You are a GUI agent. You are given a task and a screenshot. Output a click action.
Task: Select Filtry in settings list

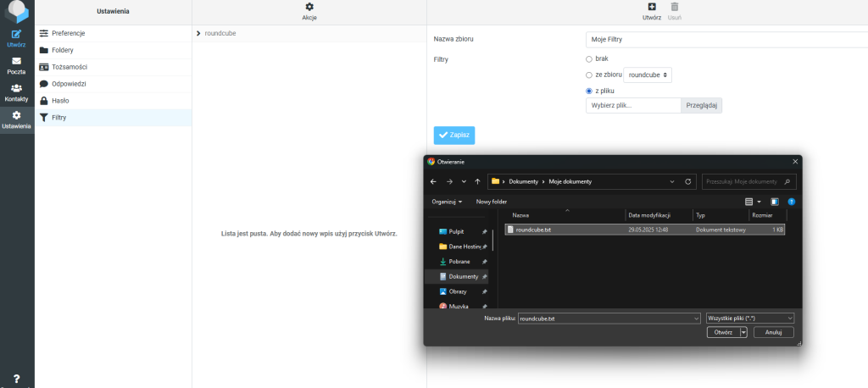(x=114, y=118)
